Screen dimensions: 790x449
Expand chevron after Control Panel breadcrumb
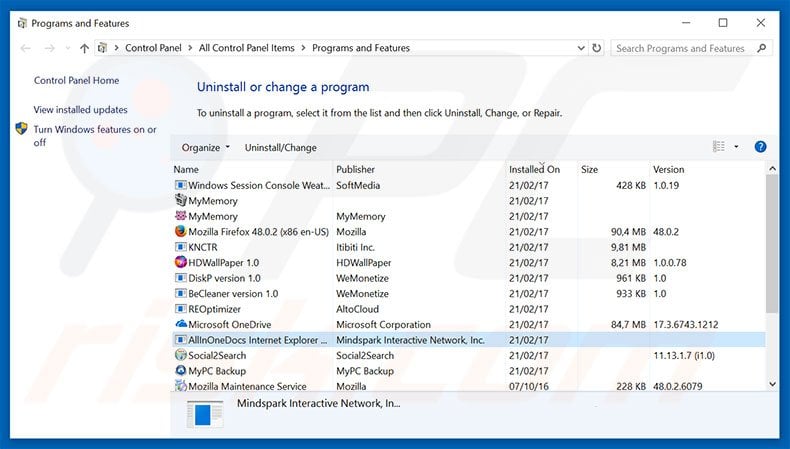click(x=190, y=48)
